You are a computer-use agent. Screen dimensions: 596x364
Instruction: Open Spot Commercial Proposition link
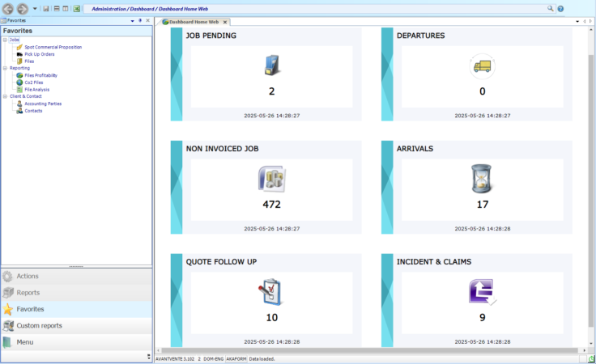(53, 47)
